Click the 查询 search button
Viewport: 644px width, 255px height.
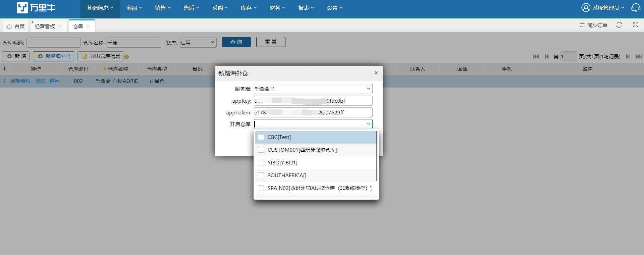tap(236, 42)
